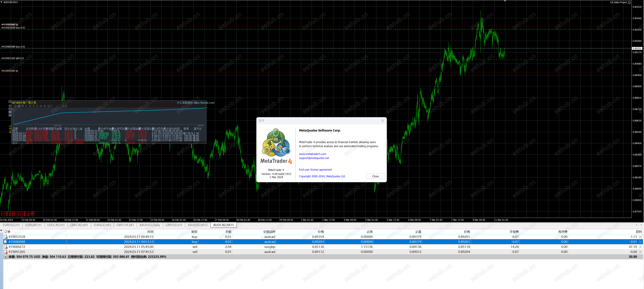Click the EA Delta Project smiley icon
This screenshot has width=644, height=289.
tap(629, 3)
